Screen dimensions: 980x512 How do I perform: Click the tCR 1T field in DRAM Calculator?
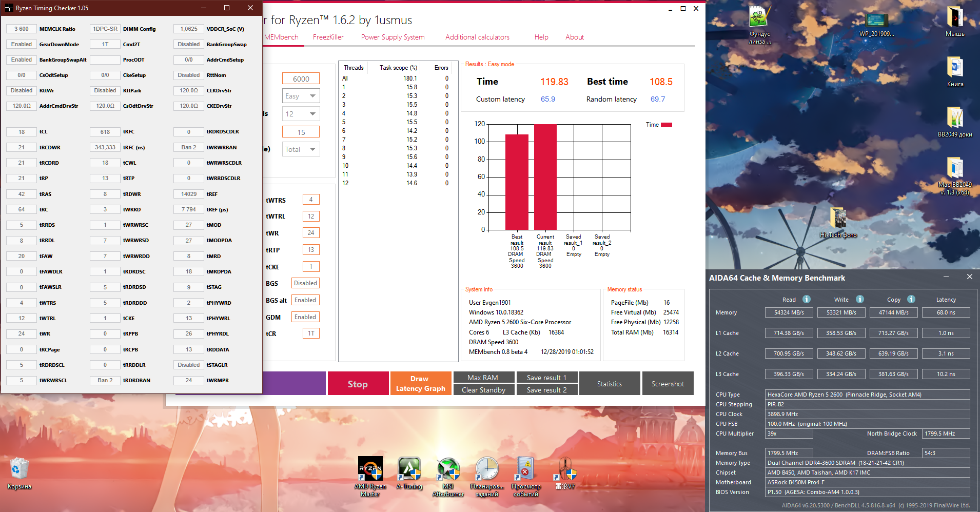[x=311, y=333]
